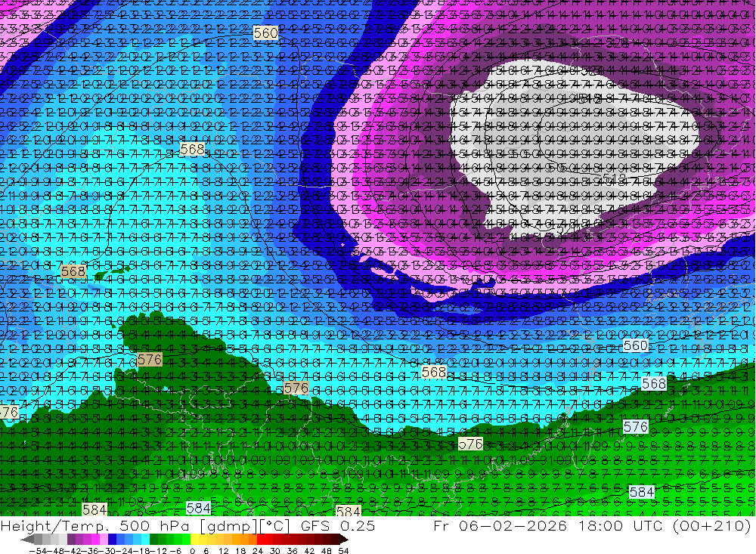Click the '24' color scale label
The image size is (756, 554).
coord(258,551)
